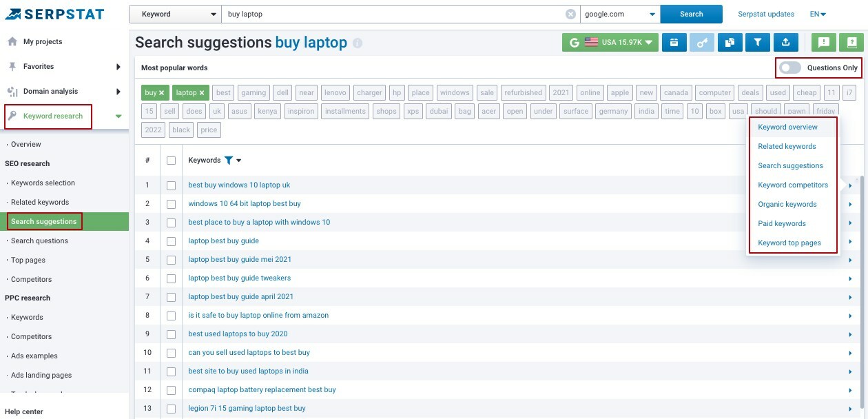Screen dimensions: 868x419
Task: Choose Keyword top pages in popup menu
Action: tap(789, 243)
